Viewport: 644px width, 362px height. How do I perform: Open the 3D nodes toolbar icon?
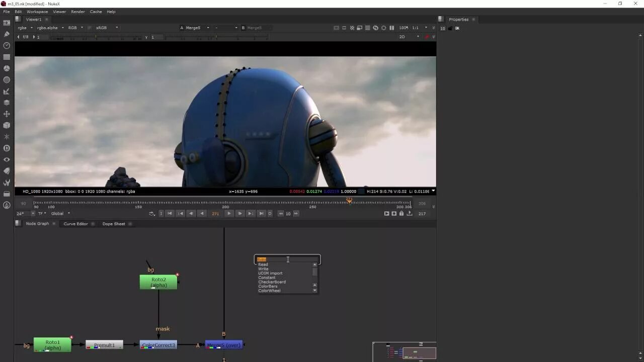point(7,125)
